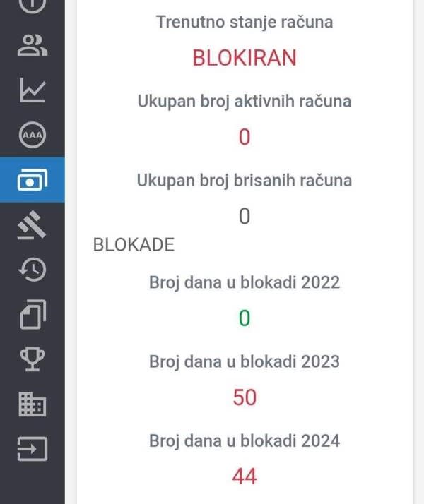Image resolution: width=424 pixels, height=504 pixels.
Task: Click the BLOKIRAN account status text
Action: tap(245, 58)
